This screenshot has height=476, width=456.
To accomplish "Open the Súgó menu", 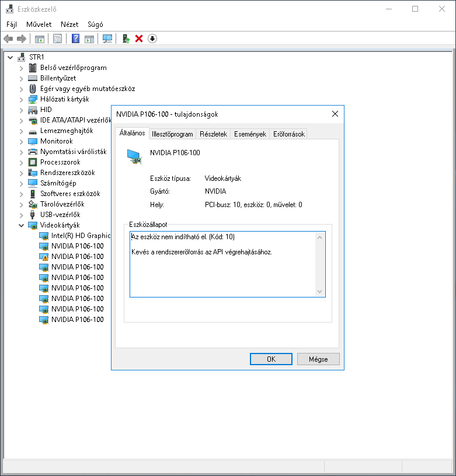I will tap(95, 24).
